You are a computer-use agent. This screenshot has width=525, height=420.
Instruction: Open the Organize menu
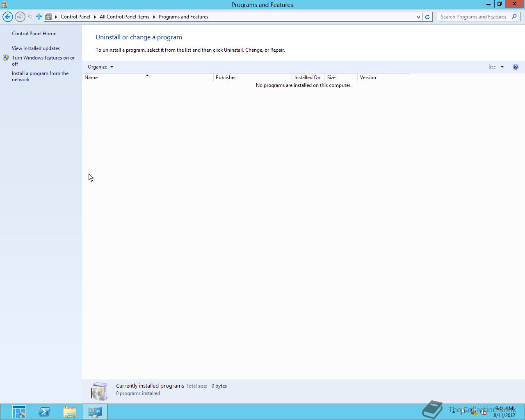coord(100,67)
